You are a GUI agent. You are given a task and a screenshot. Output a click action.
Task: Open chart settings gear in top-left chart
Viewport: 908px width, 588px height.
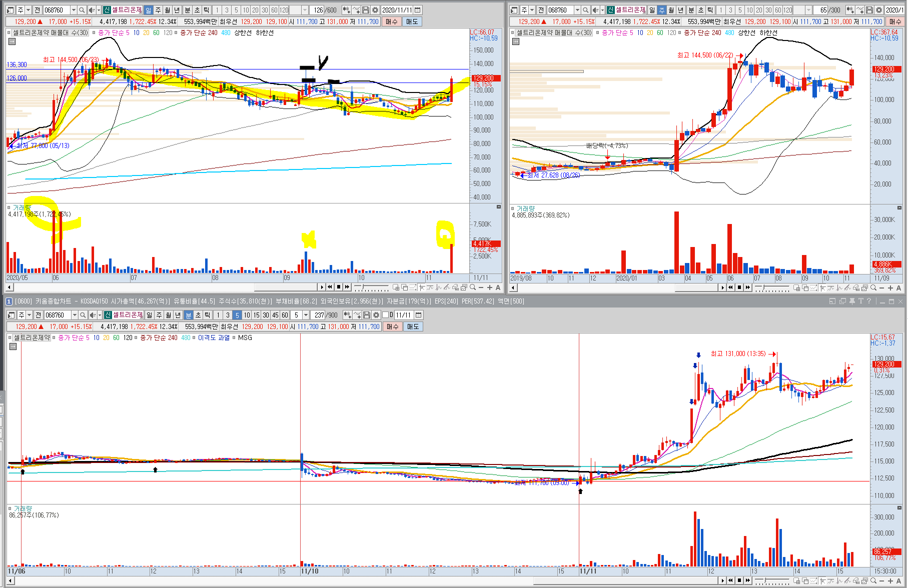coord(375,10)
